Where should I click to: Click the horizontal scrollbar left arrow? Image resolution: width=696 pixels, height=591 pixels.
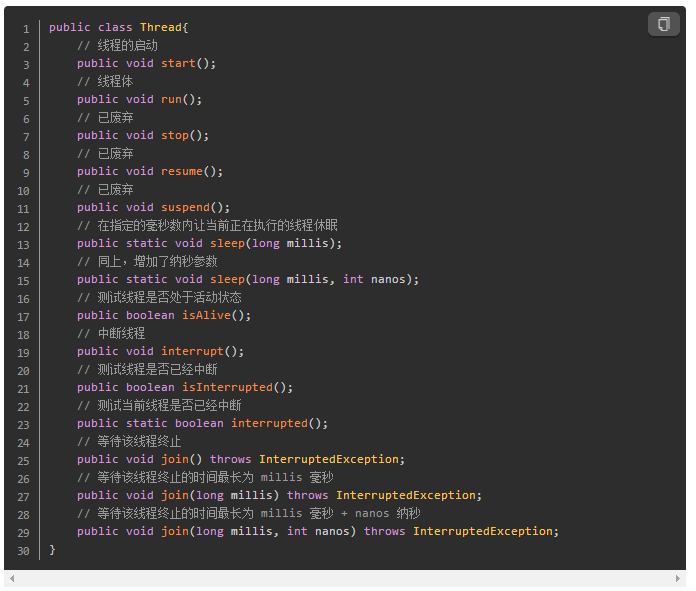(x=12, y=578)
